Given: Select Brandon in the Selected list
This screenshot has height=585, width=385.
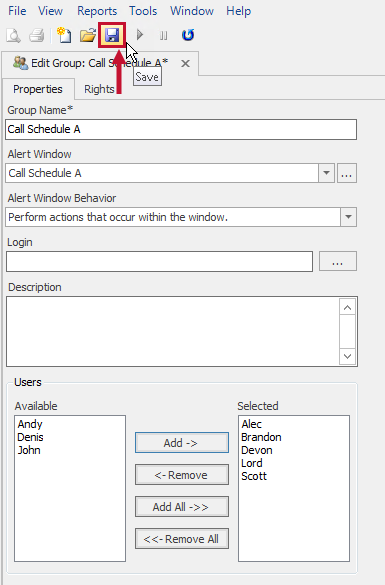Looking at the screenshot, I should coord(261,437).
